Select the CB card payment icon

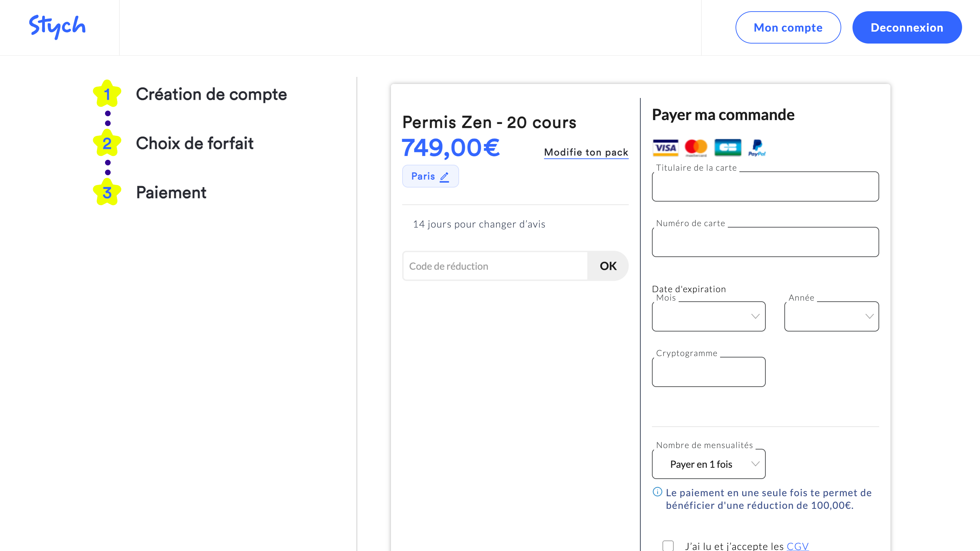727,147
